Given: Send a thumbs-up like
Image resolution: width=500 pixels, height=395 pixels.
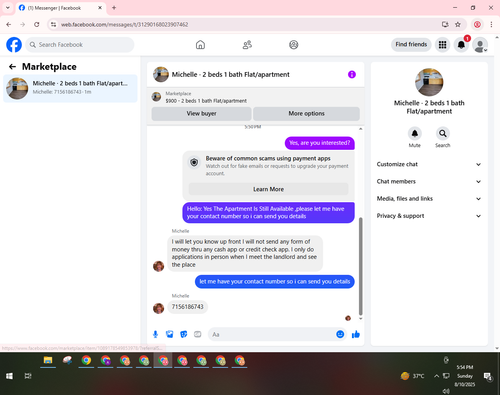Looking at the screenshot, I should pos(356,334).
